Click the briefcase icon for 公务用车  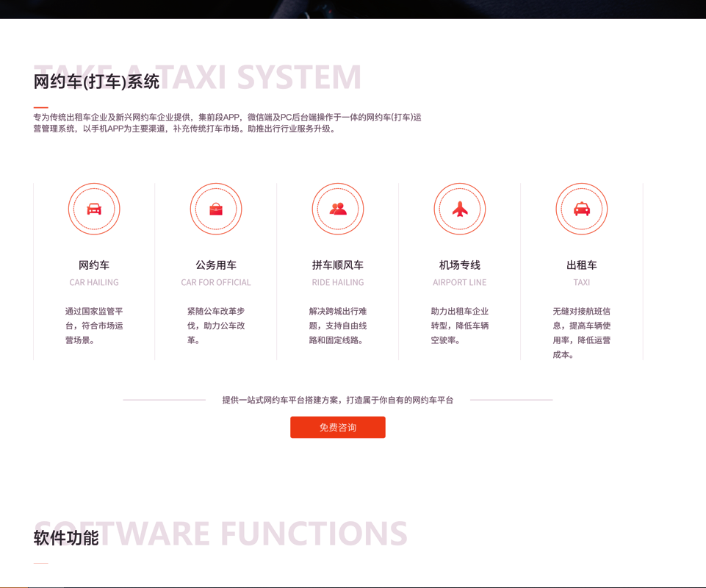[216, 209]
